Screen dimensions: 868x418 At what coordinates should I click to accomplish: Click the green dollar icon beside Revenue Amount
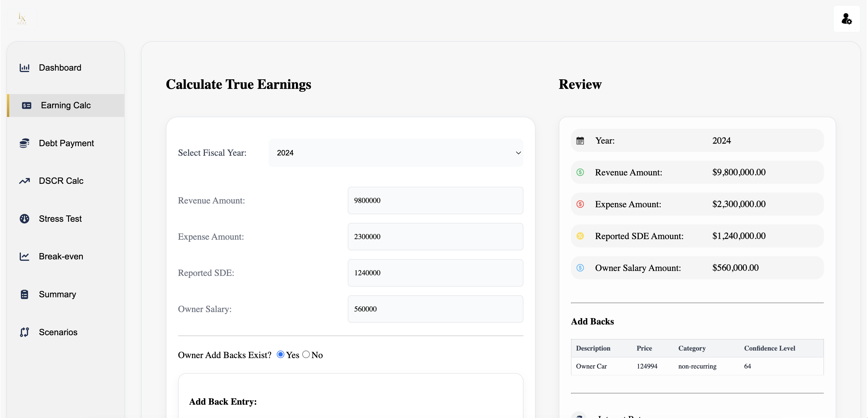click(580, 172)
